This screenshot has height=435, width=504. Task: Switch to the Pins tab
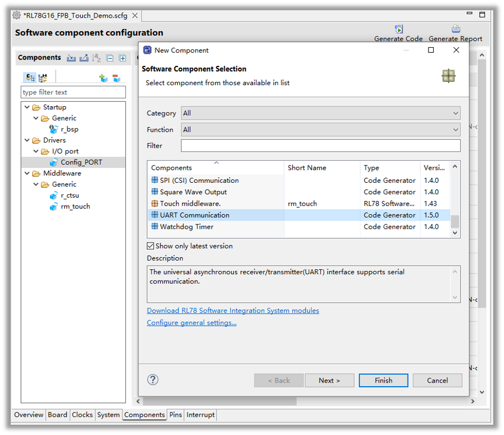tap(175, 415)
